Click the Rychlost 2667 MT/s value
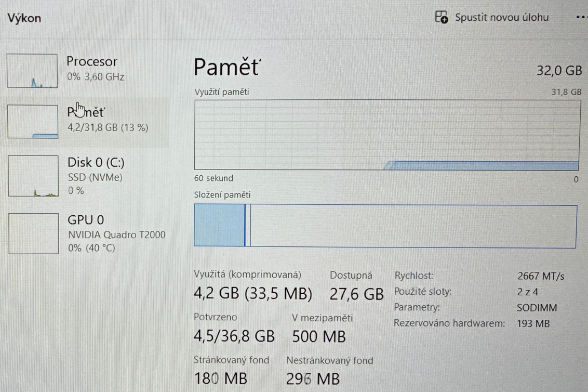 [540, 276]
